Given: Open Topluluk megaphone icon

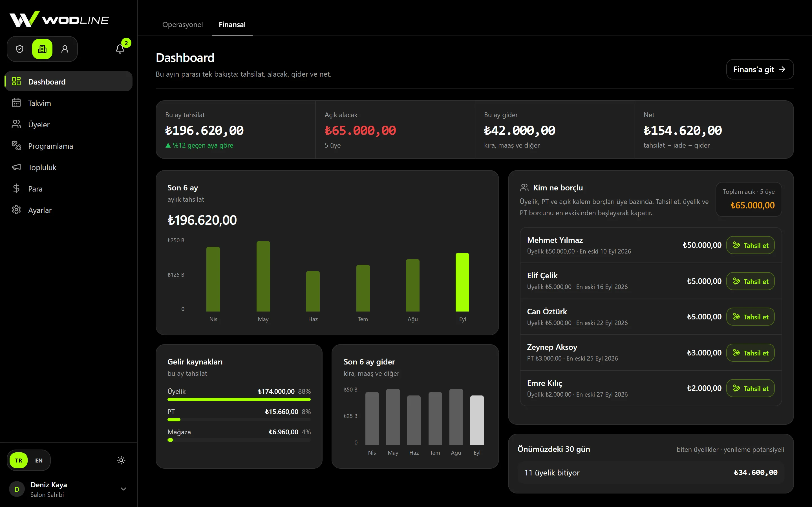Looking at the screenshot, I should tap(16, 167).
